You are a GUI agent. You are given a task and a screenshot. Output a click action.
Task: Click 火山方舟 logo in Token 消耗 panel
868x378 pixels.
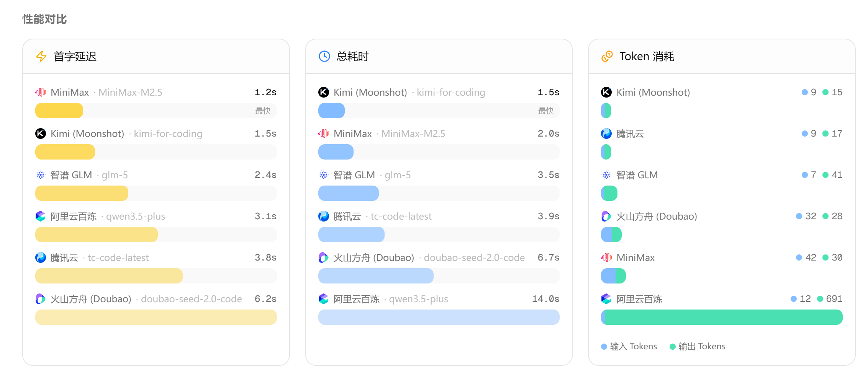pos(606,216)
